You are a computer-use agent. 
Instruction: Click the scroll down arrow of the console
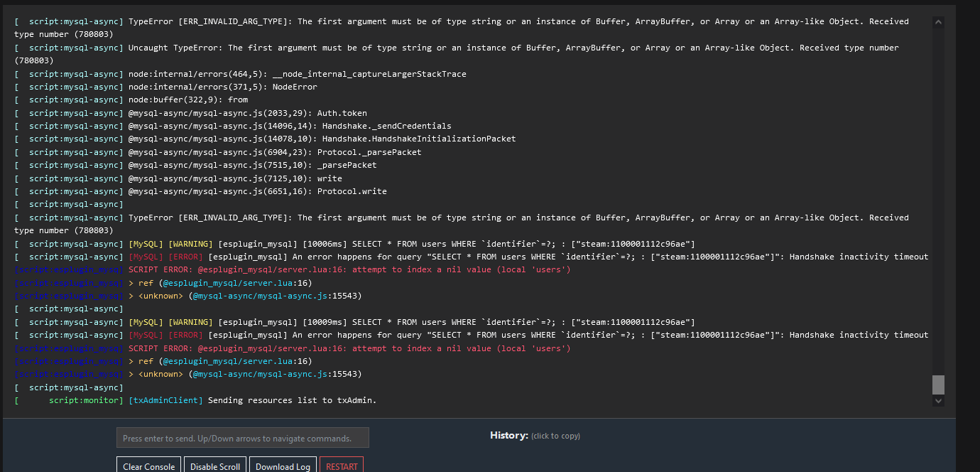pos(938,401)
